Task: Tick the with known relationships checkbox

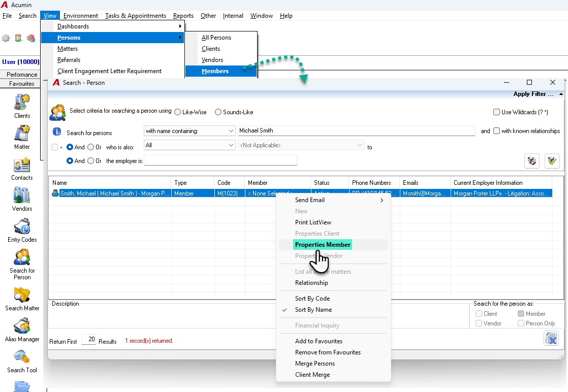Action: click(x=497, y=131)
